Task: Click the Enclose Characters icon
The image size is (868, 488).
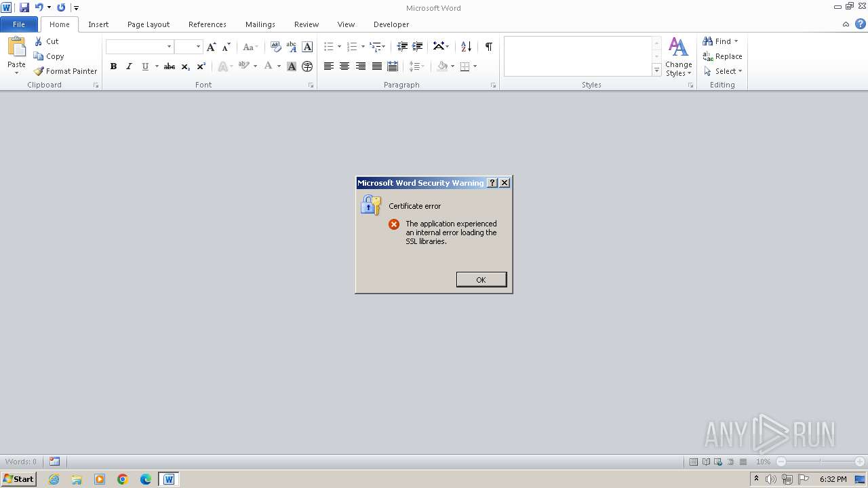Action: click(307, 66)
